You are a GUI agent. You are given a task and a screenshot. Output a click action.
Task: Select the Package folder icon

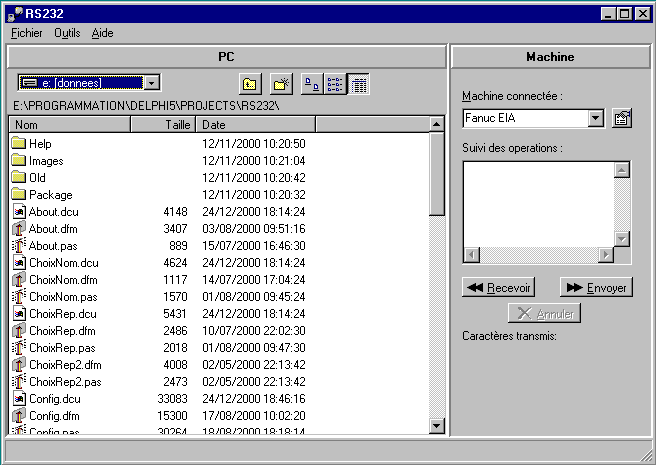[18, 195]
